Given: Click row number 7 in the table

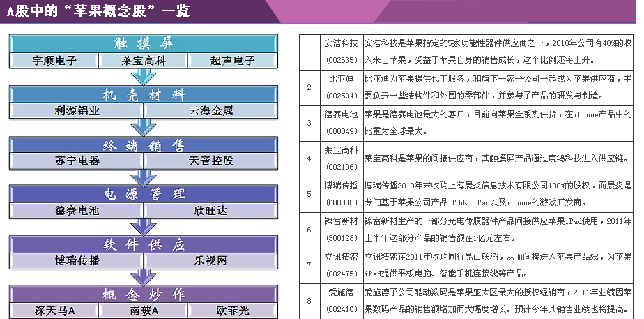Looking at the screenshot, I should click(x=309, y=265).
